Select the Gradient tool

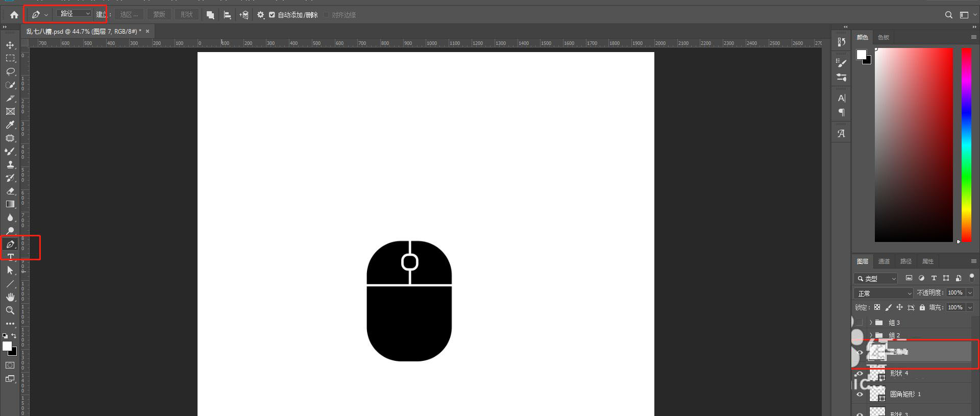[x=10, y=204]
